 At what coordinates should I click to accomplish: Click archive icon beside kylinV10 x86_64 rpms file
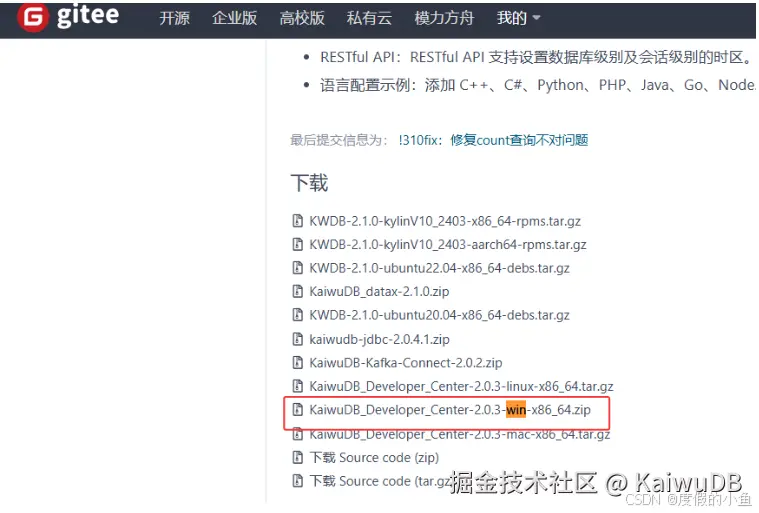pyautogui.click(x=298, y=221)
